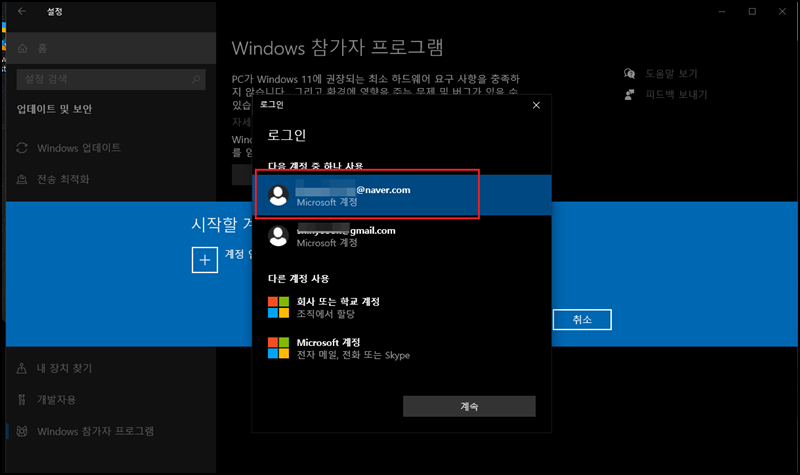Click the developer tools icon

[22, 399]
